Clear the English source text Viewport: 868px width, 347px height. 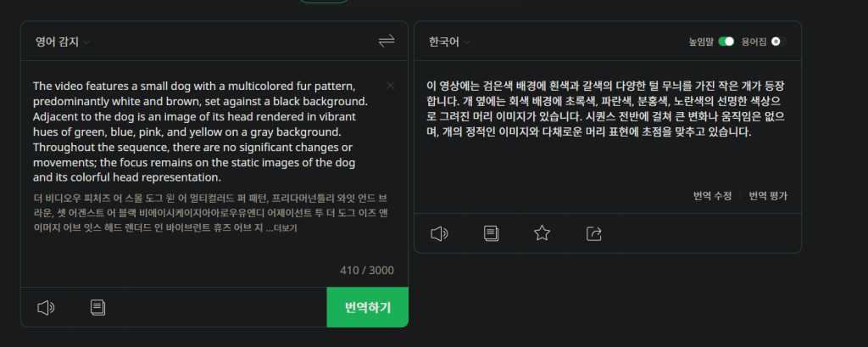tap(390, 86)
